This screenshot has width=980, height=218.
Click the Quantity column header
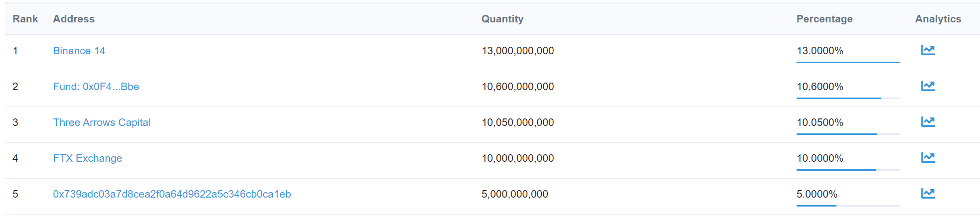(502, 19)
